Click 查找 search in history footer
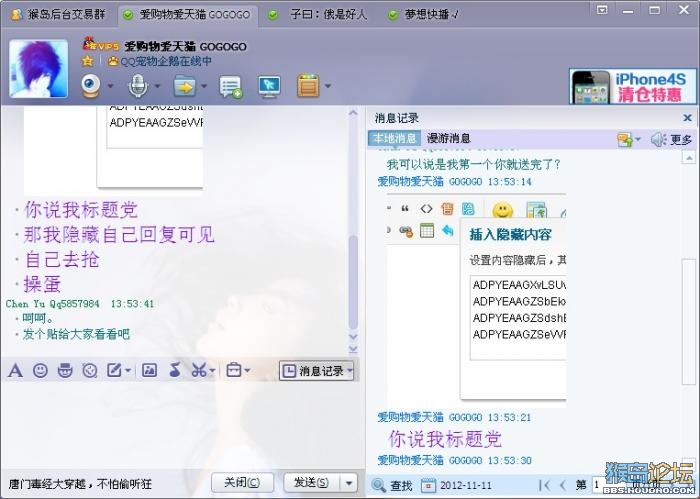 click(392, 485)
